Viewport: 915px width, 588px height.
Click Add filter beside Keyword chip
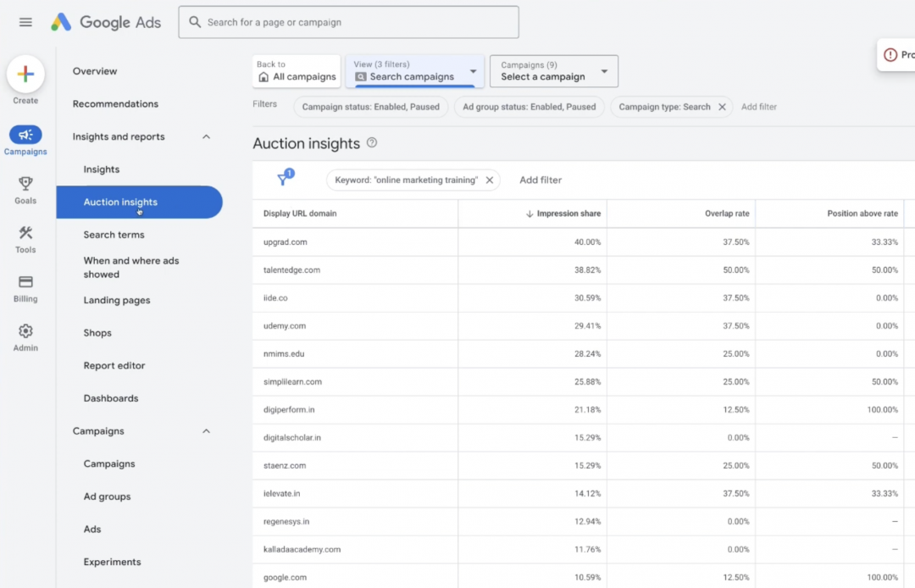tap(541, 180)
